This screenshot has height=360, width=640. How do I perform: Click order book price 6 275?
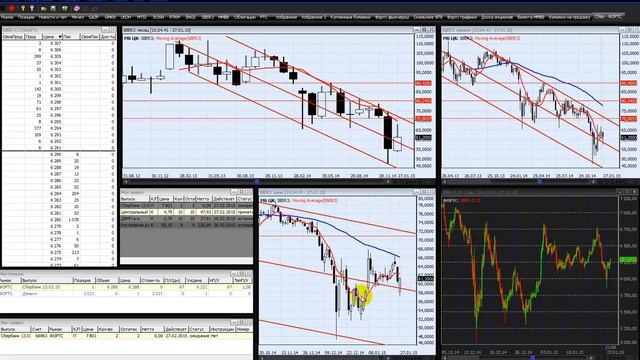56,253
